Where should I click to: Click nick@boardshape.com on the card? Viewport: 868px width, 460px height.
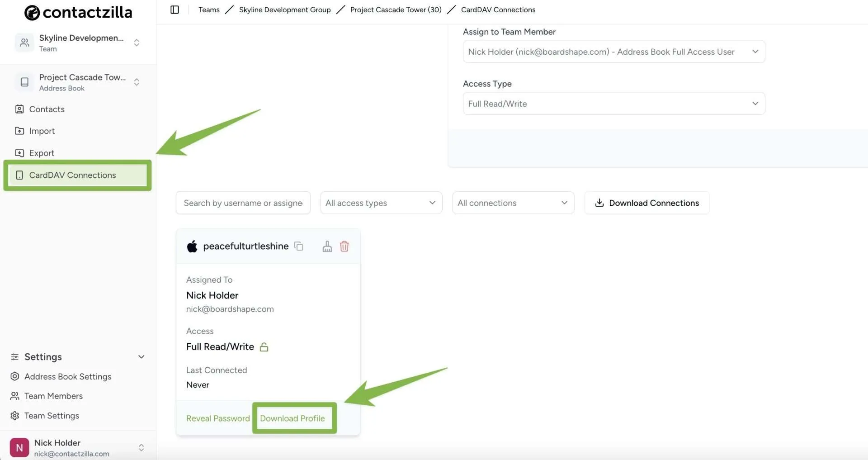click(x=230, y=309)
